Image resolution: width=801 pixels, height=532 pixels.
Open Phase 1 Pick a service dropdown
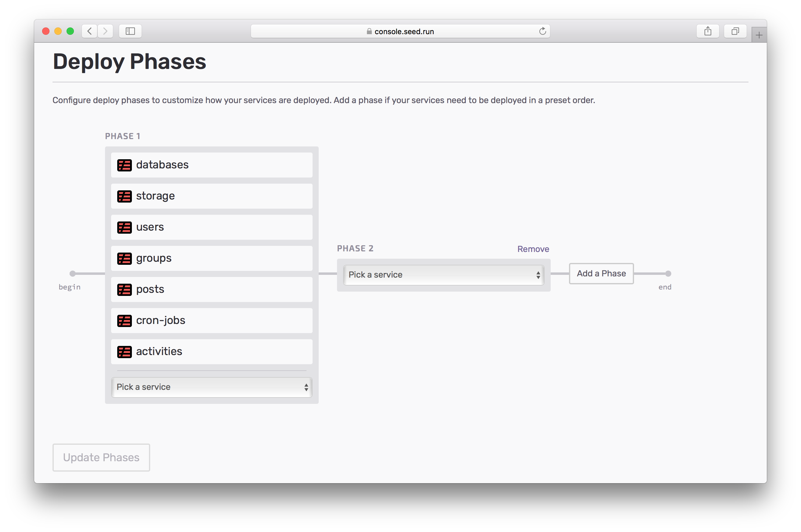tap(212, 387)
